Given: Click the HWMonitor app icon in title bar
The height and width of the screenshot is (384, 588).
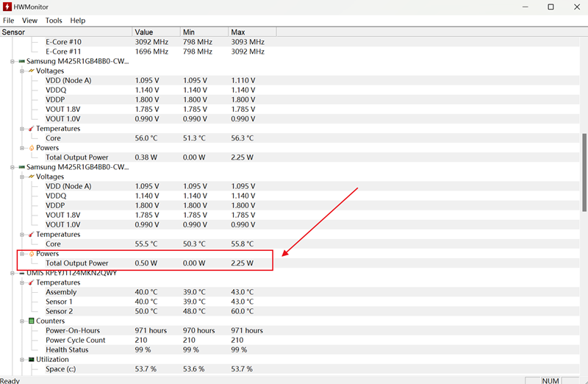Looking at the screenshot, I should click(8, 7).
